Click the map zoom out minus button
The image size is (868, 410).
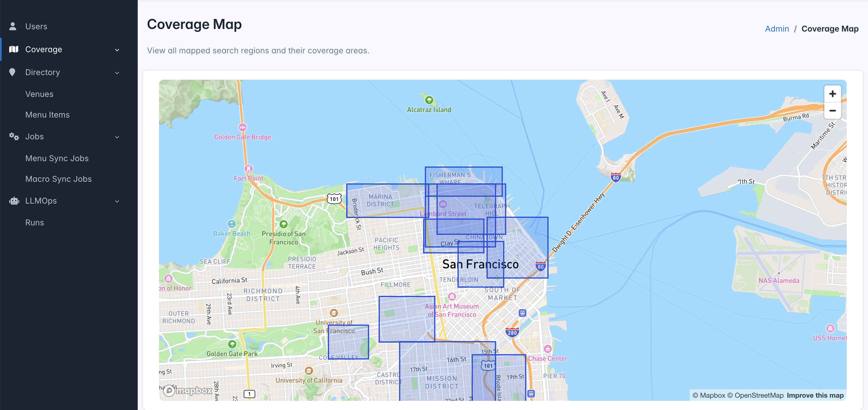(x=832, y=111)
